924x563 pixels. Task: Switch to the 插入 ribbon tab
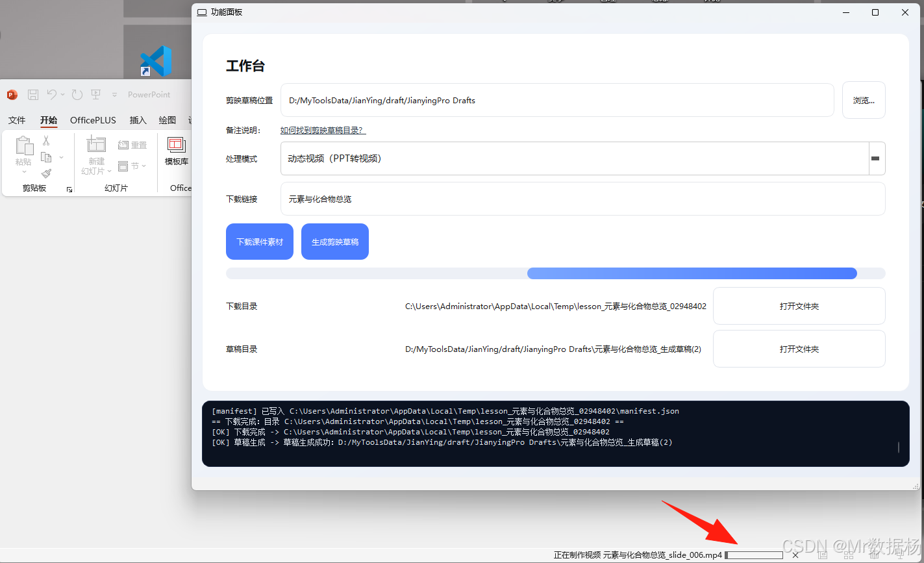pos(138,120)
